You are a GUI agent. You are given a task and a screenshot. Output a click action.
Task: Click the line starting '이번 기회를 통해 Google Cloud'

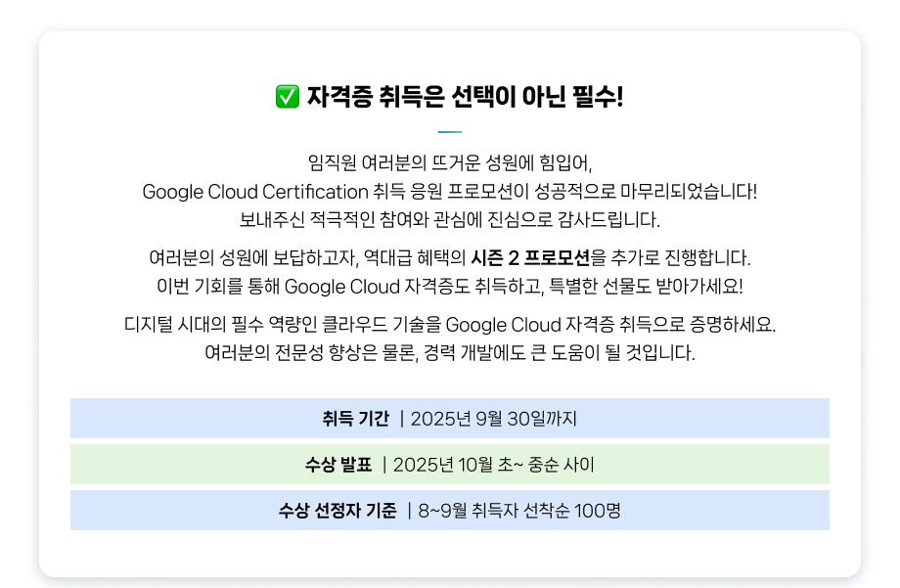pyautogui.click(x=450, y=286)
